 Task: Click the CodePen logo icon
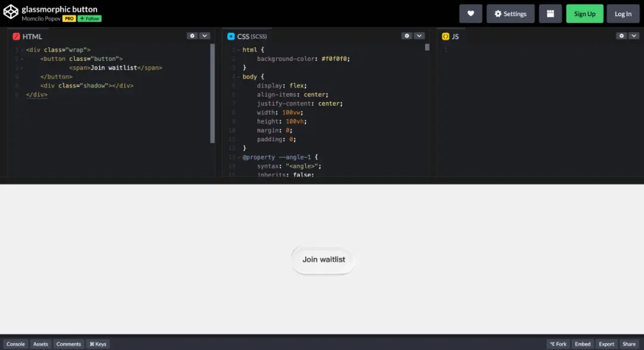(x=11, y=13)
